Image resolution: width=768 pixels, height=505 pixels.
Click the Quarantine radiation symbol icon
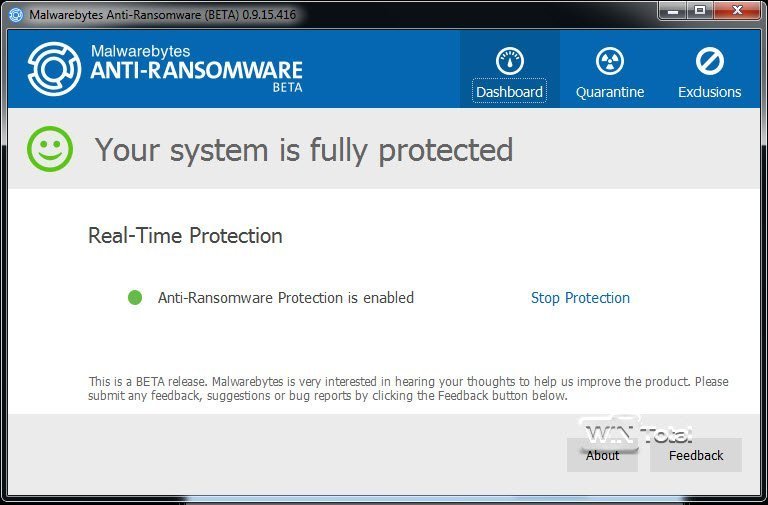tap(609, 61)
